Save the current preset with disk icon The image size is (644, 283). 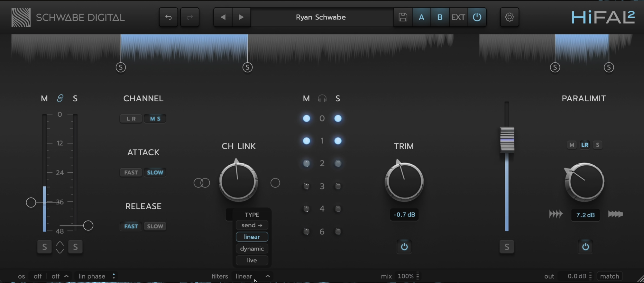[403, 17]
